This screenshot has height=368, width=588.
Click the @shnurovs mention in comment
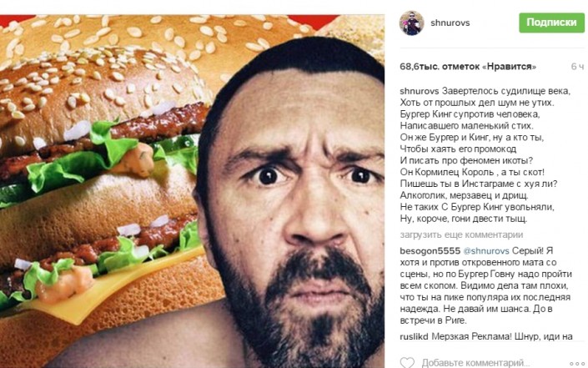point(486,250)
